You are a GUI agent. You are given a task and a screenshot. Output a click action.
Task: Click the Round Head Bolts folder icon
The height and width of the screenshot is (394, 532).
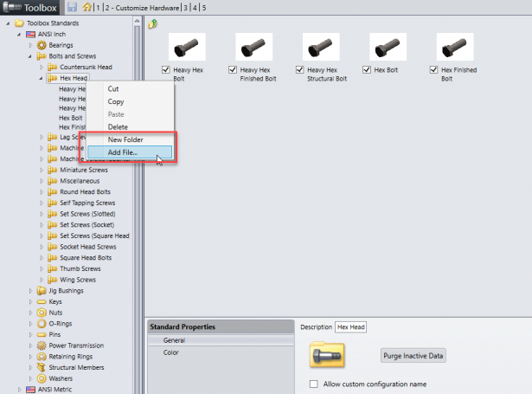pos(52,192)
